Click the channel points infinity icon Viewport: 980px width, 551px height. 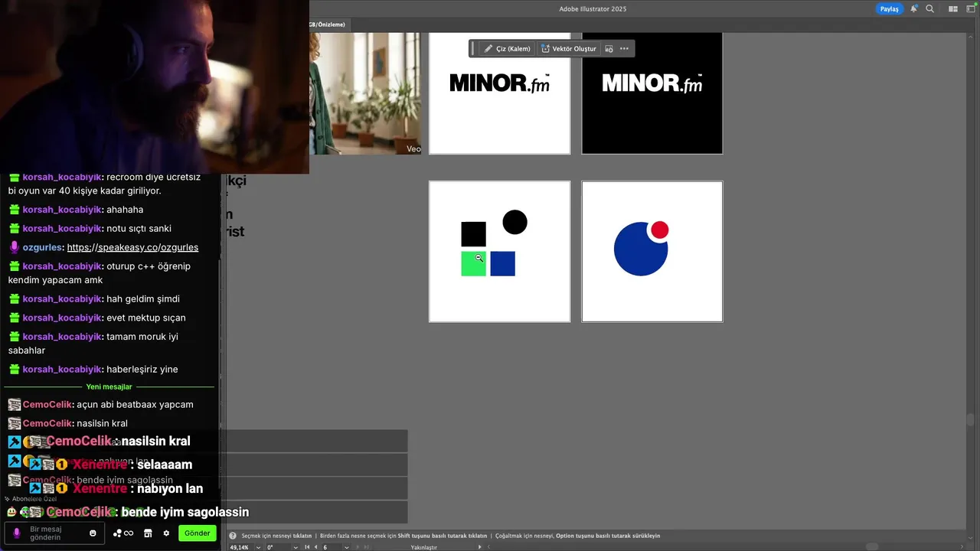(123, 533)
